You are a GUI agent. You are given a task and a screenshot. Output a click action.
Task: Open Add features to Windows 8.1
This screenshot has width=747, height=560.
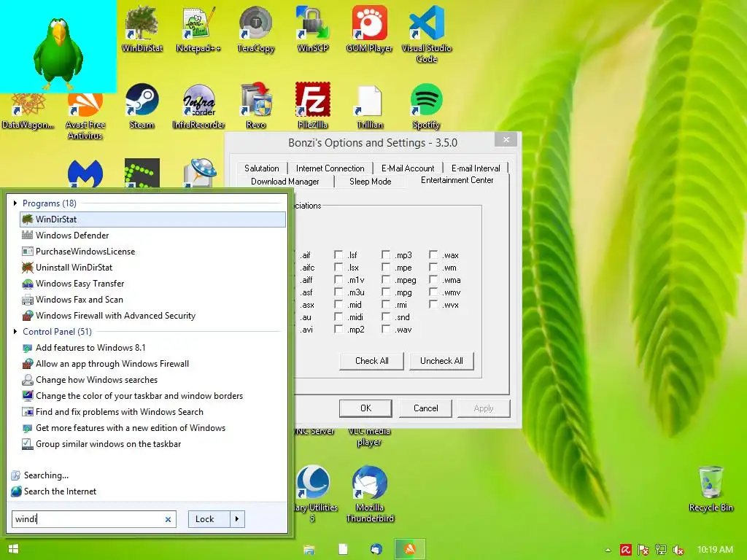click(x=153, y=348)
